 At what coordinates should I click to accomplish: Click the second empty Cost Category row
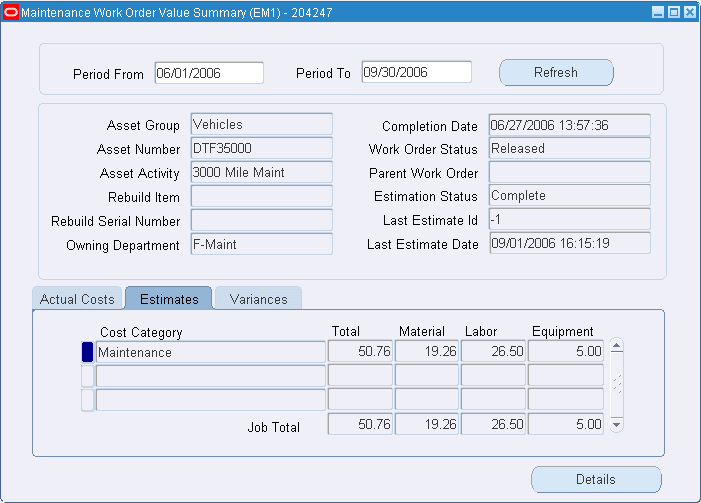(211, 376)
